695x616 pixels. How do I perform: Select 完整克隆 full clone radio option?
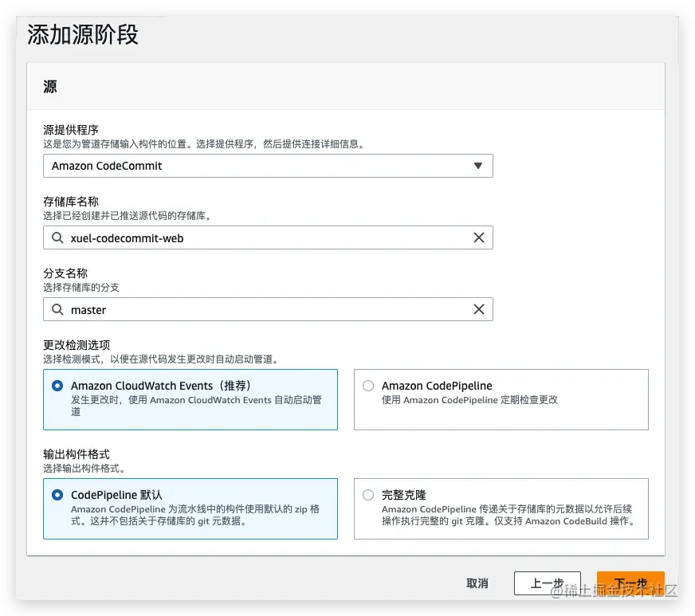tap(368, 495)
